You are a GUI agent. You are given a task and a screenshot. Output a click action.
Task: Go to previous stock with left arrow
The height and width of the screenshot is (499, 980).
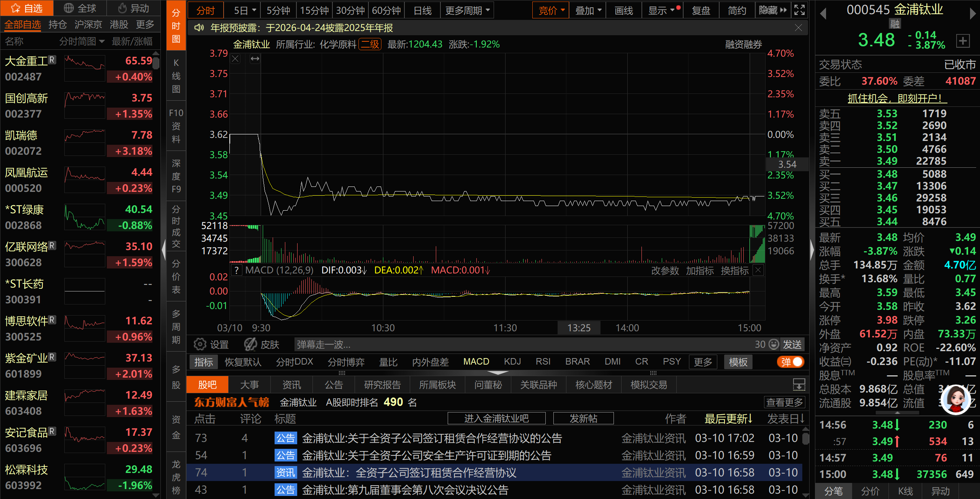(823, 14)
